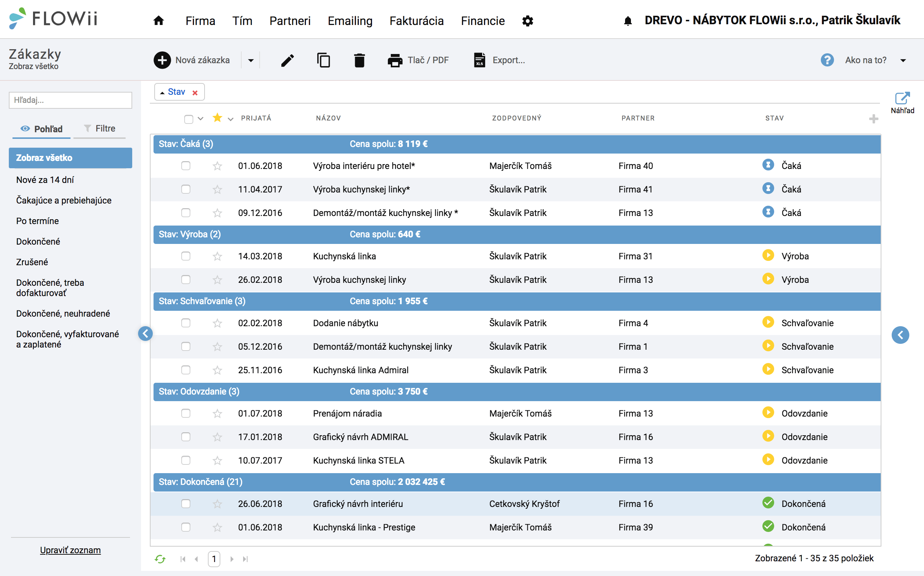Check the Dodanie nábytku row
924x576 pixels.
[186, 323]
